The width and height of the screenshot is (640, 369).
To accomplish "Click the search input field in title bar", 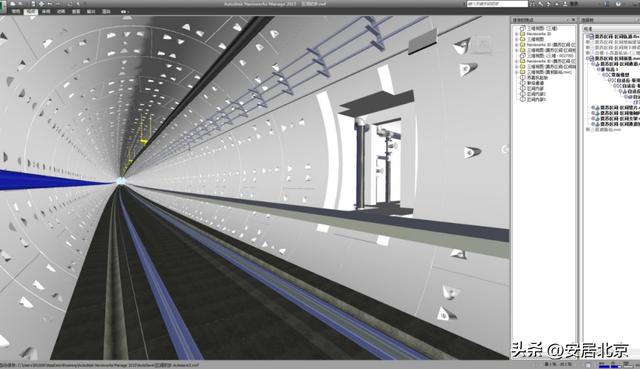I will tap(497, 4).
